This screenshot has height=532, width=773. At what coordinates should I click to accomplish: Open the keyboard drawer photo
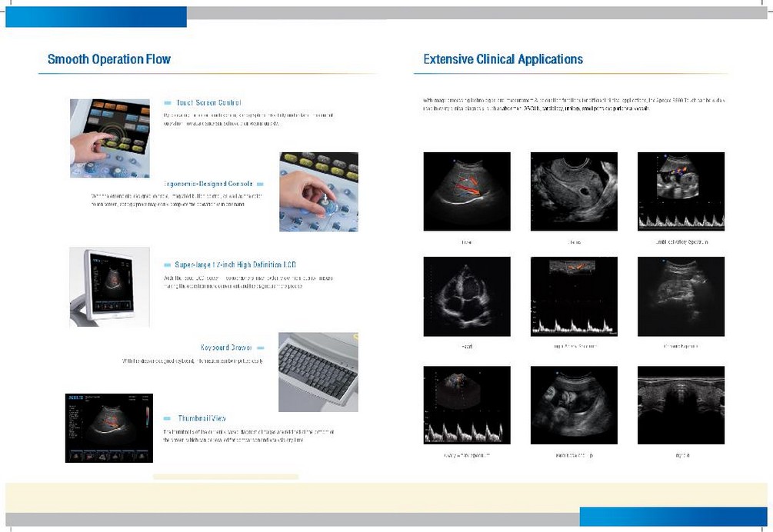click(x=318, y=371)
